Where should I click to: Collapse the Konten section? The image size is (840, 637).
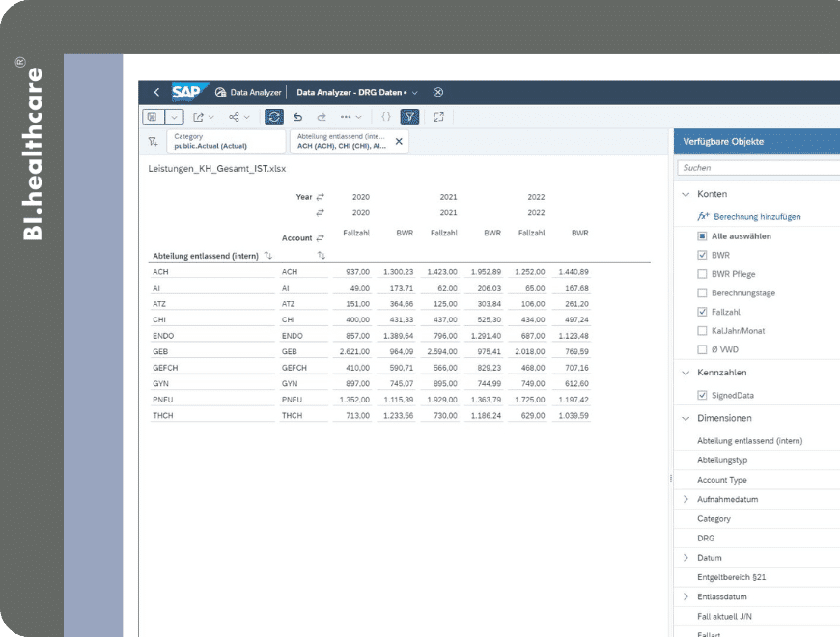(x=686, y=194)
